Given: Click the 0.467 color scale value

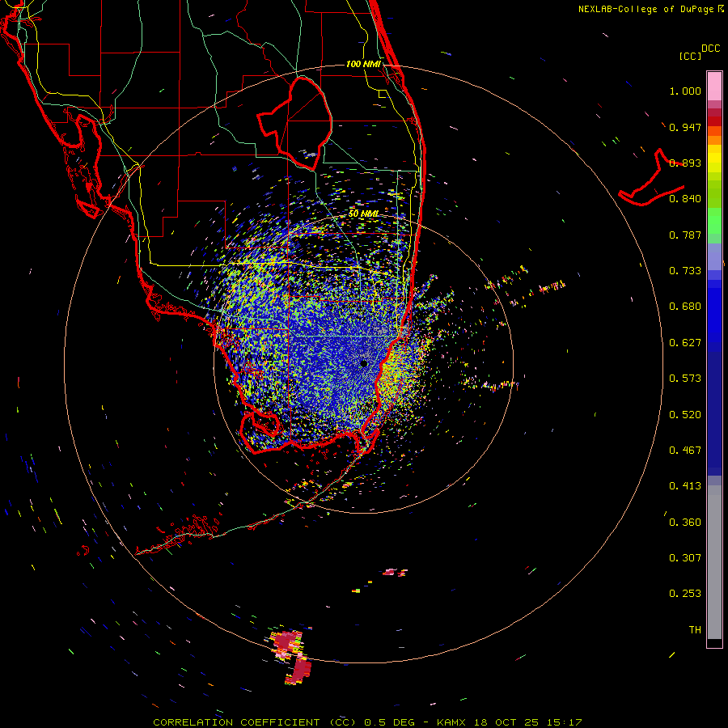Looking at the screenshot, I should pyautogui.click(x=685, y=451).
